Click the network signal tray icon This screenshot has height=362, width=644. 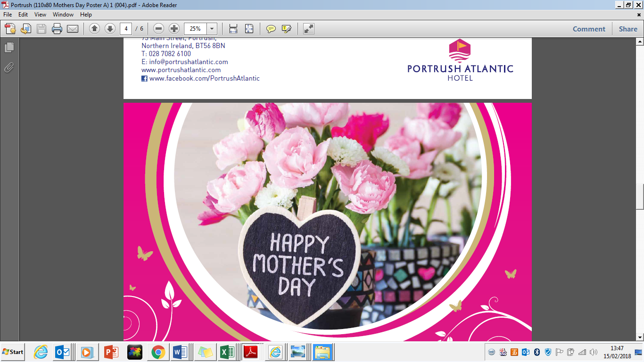tap(582, 352)
